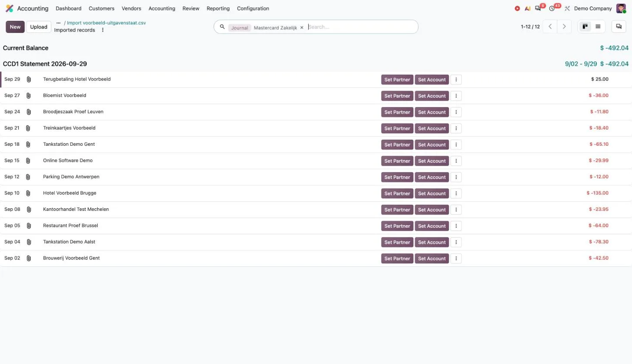Focus the search input field
The image size is (632, 364).
[x=360, y=27]
